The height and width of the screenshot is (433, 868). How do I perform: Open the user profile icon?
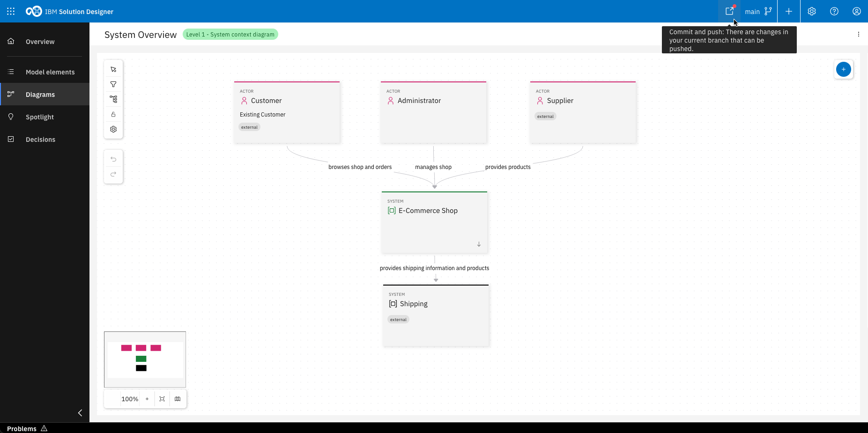coord(857,11)
